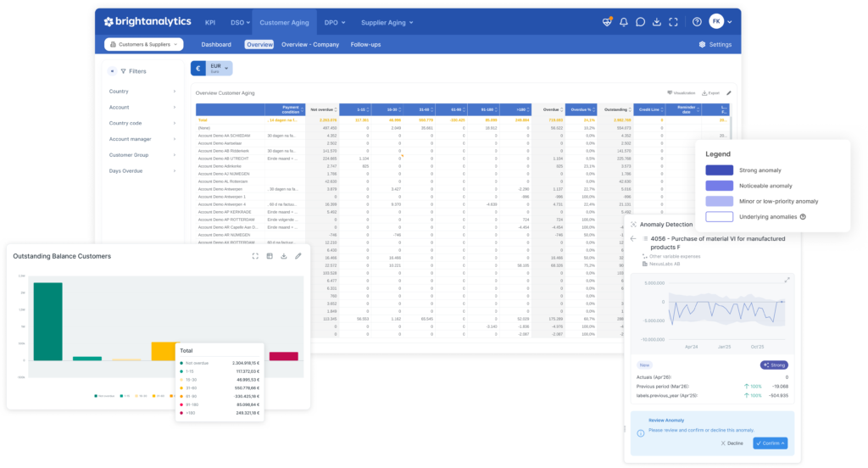Open the Supplier Aging dropdown
The image size is (868, 468).
(x=387, y=23)
